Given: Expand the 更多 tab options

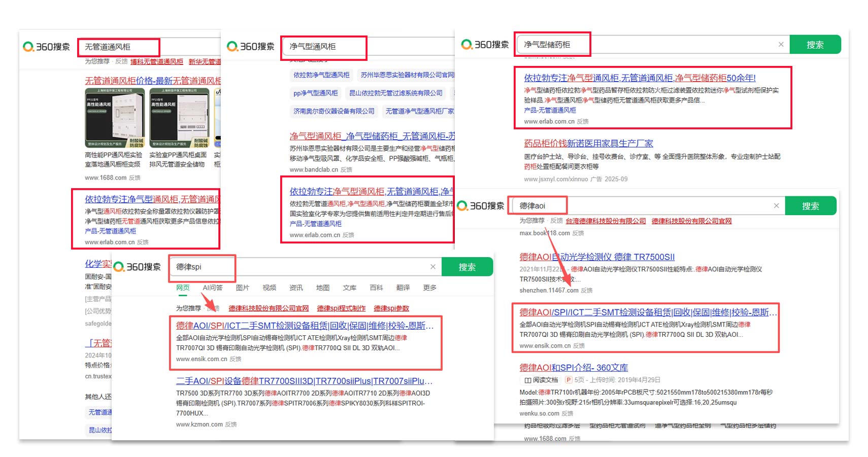Looking at the screenshot, I should coord(429,288).
